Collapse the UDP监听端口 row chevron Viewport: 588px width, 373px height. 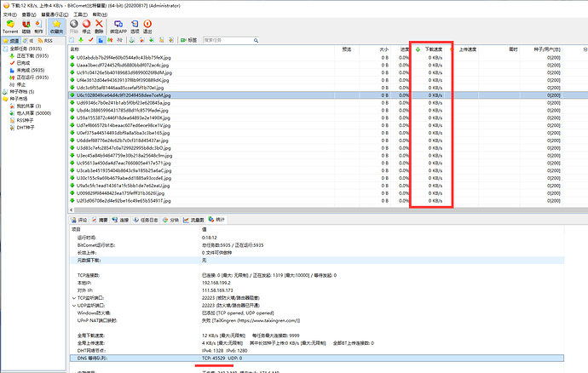74,306
